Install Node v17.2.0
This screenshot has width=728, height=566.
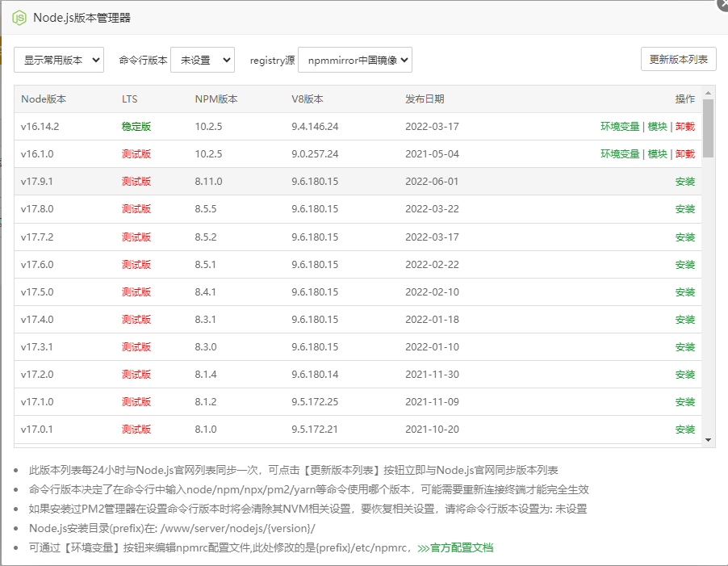click(685, 374)
